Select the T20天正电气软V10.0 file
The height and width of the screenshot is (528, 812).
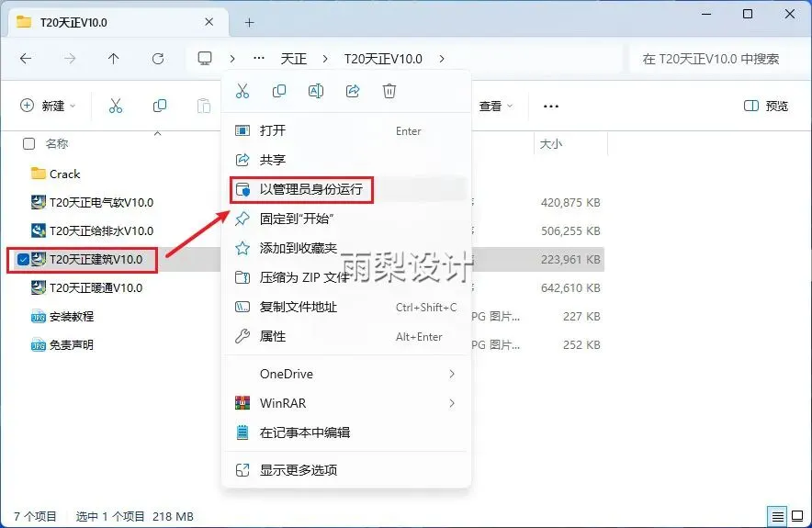coord(93,202)
